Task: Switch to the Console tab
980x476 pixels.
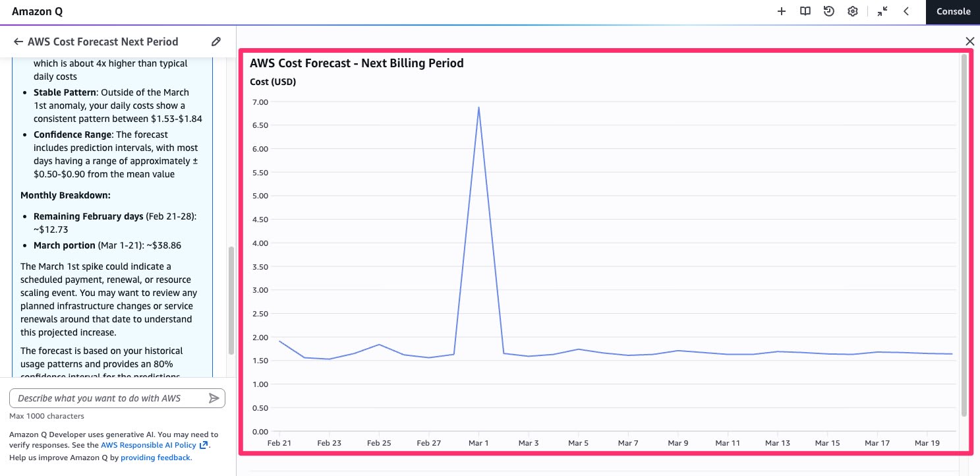Action: tap(953, 11)
